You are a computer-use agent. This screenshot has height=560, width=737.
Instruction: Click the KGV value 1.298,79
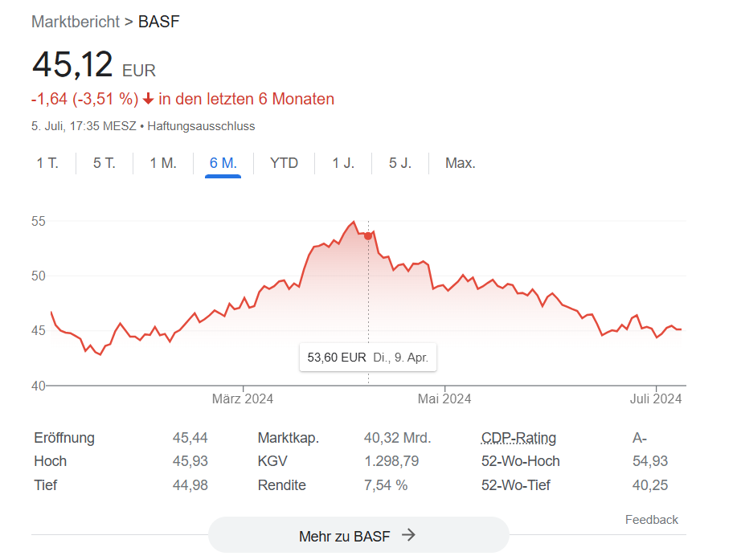[391, 461]
